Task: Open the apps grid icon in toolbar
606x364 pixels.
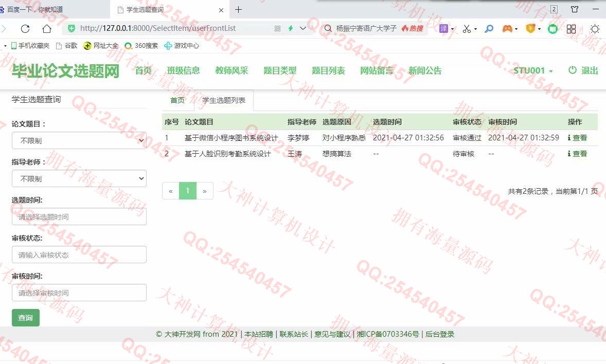Action: point(571,29)
